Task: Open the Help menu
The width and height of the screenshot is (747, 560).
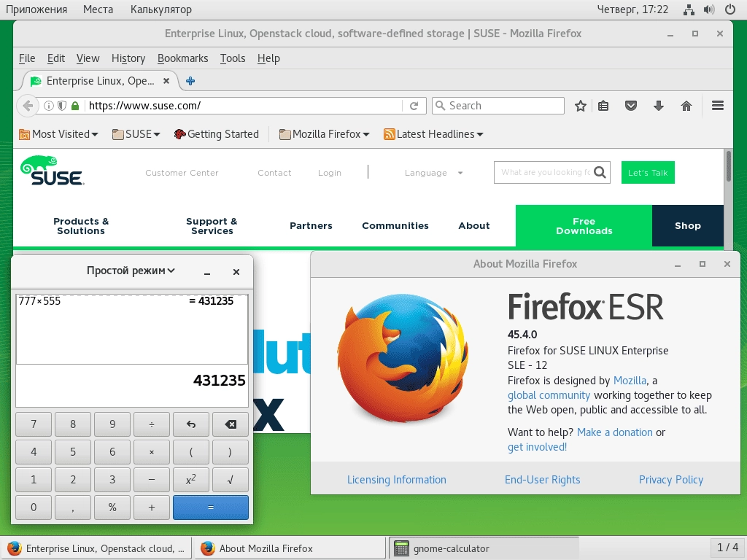Action: tap(268, 58)
